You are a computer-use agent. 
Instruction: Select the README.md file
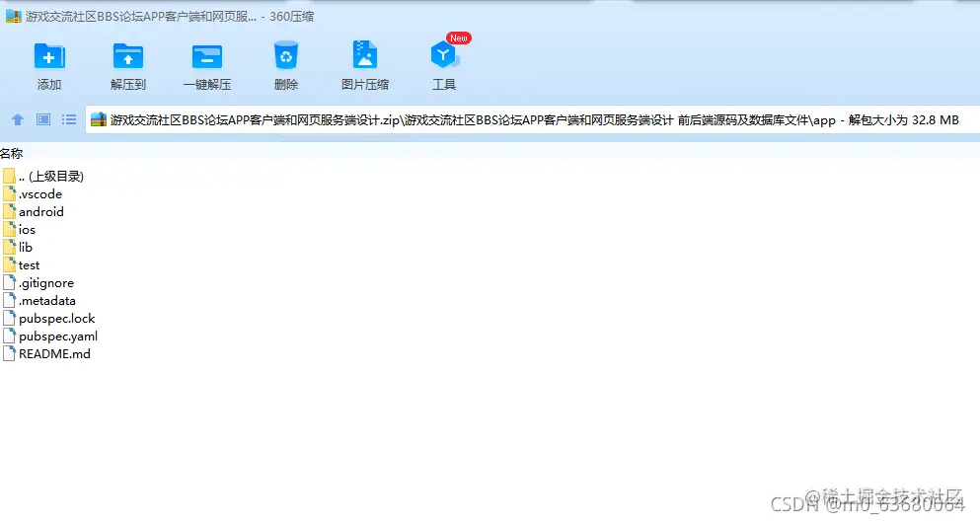click(46, 354)
